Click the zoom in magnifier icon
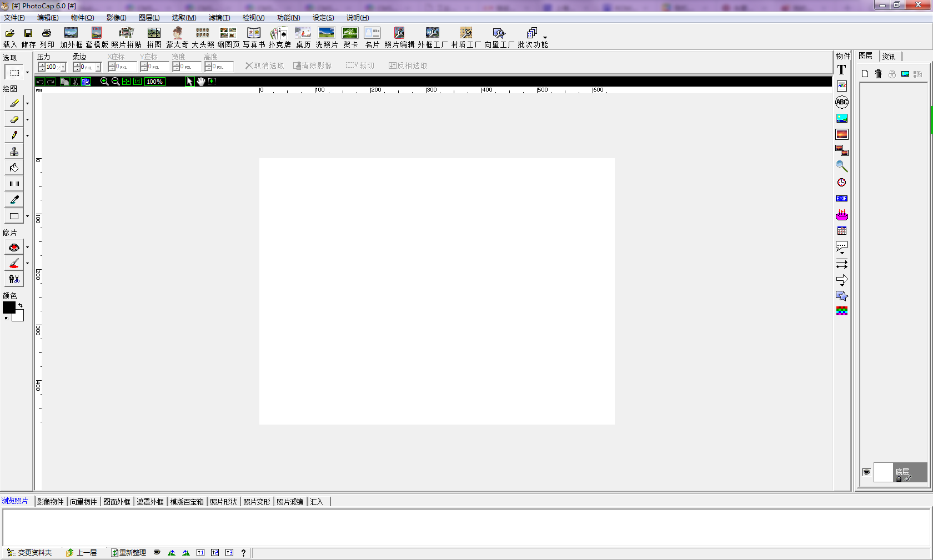The image size is (933, 560). point(104,82)
